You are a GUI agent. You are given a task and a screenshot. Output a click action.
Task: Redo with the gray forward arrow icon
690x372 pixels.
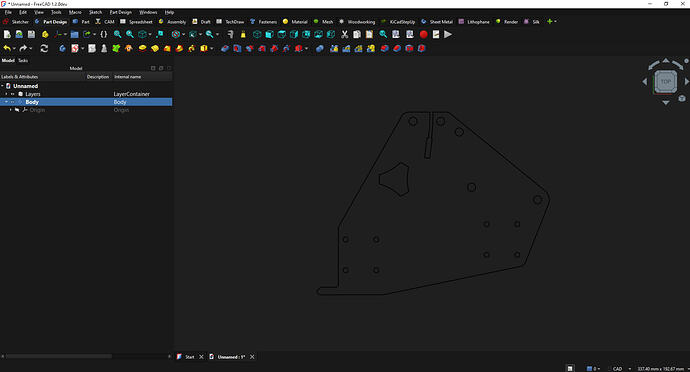(x=23, y=48)
